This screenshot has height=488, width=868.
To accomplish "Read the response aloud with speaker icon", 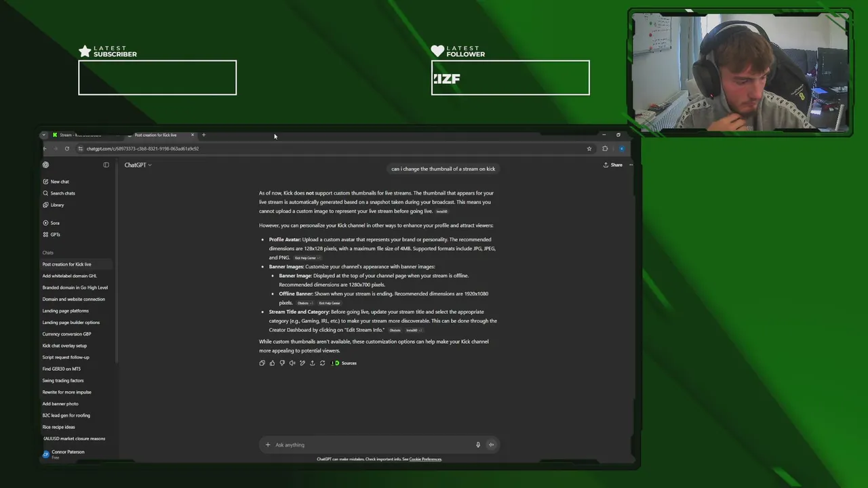I will [x=292, y=363].
